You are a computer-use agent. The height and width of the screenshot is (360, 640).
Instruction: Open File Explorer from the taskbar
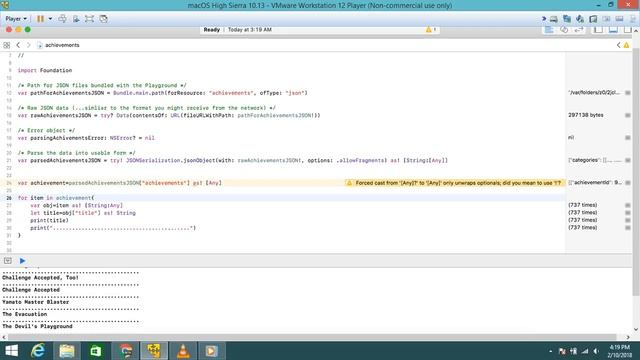[67, 351]
